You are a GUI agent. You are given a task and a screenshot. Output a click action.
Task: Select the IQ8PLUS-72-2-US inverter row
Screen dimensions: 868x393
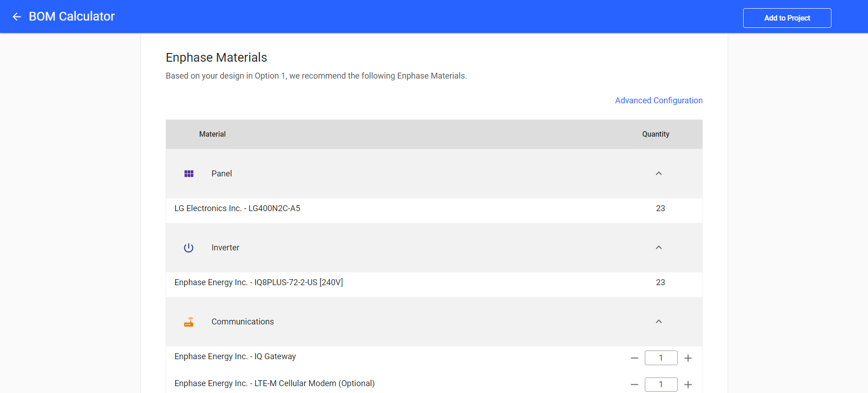click(258, 282)
